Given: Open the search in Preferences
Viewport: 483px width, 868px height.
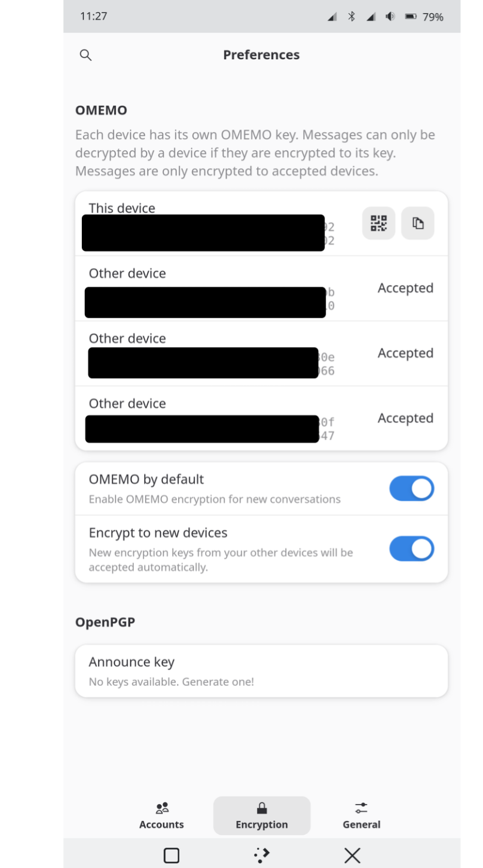Looking at the screenshot, I should coord(85,55).
